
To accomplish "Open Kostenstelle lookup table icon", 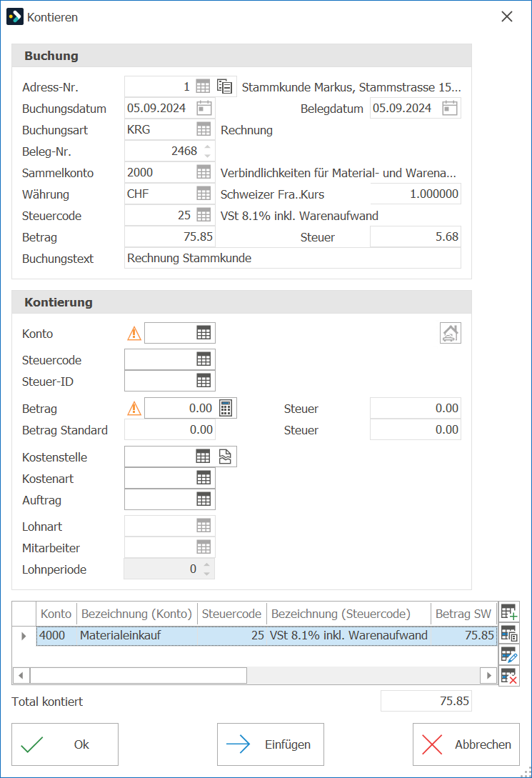I will 203,457.
